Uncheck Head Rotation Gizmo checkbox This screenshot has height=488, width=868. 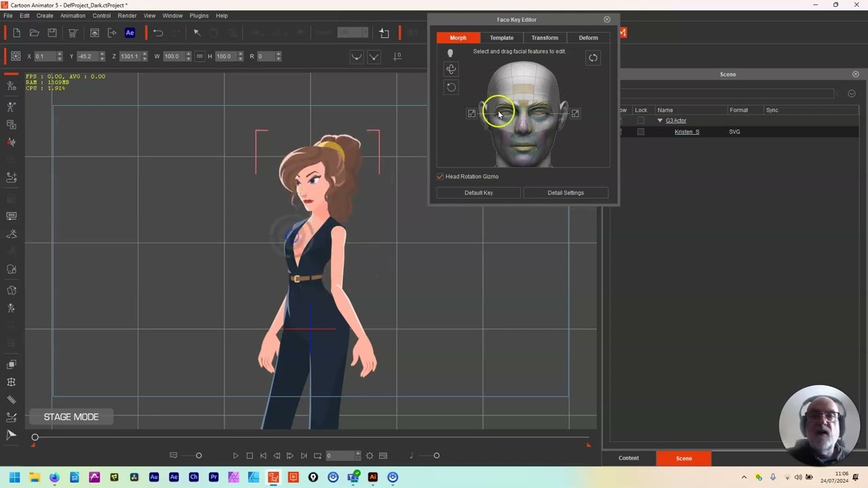[x=440, y=176]
